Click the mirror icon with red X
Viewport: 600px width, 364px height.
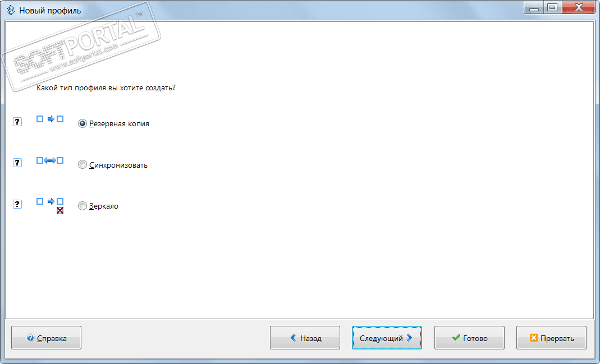tap(50, 206)
